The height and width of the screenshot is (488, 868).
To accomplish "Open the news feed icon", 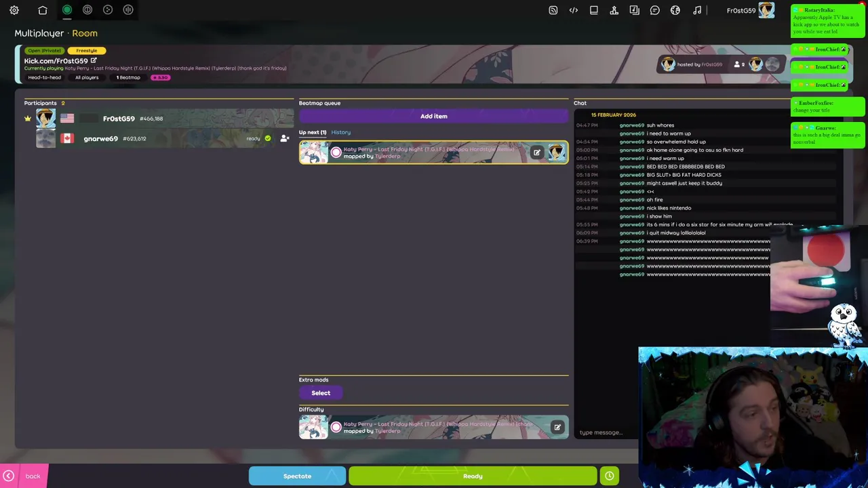I will point(553,10).
